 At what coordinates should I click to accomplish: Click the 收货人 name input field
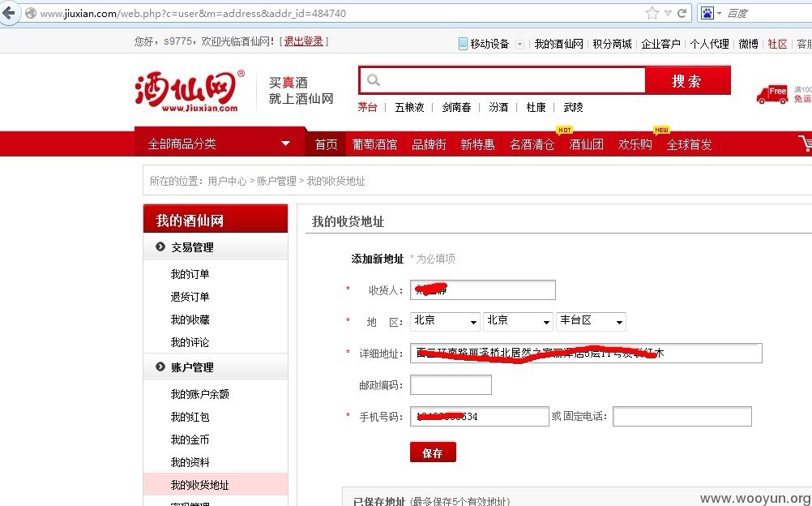tap(483, 289)
